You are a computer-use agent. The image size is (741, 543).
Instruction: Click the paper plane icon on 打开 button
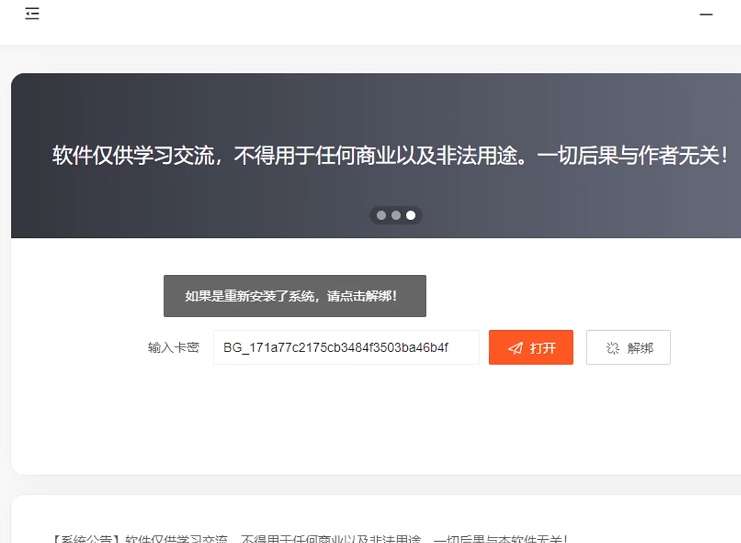click(x=515, y=348)
